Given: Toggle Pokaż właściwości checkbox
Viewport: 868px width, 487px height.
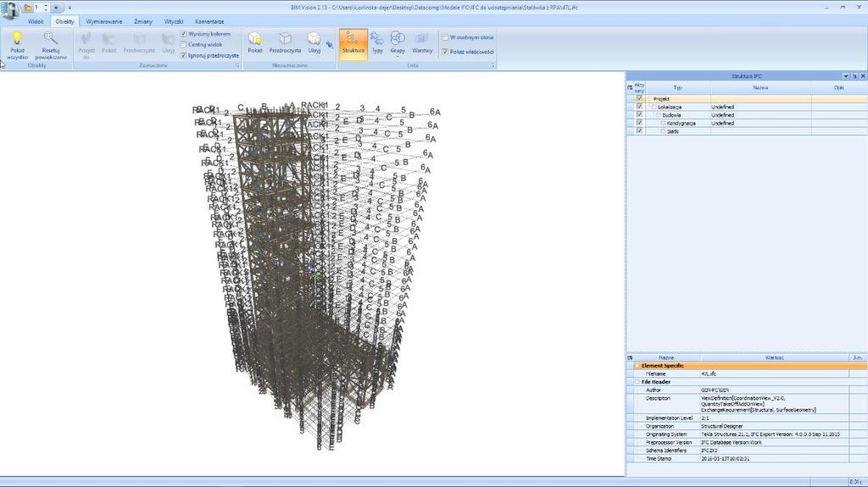Looking at the screenshot, I should point(445,52).
